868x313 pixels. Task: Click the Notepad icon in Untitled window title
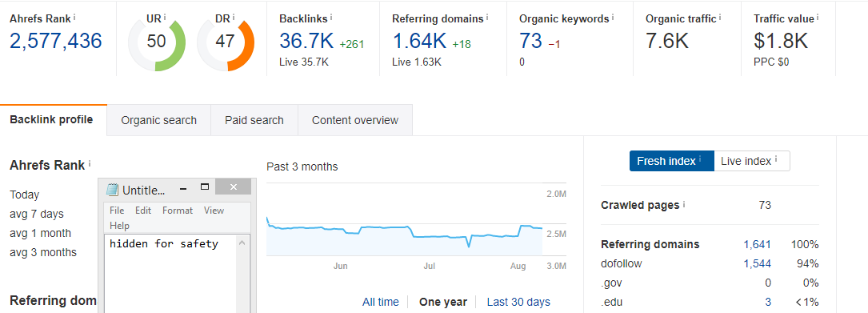tap(112, 190)
